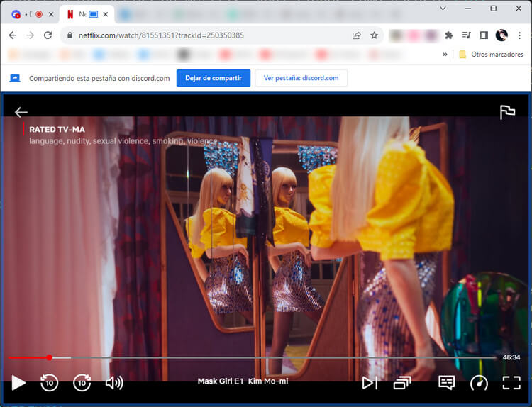Click the tab sharing indicator icon
The image size is (532, 407).
click(94, 14)
